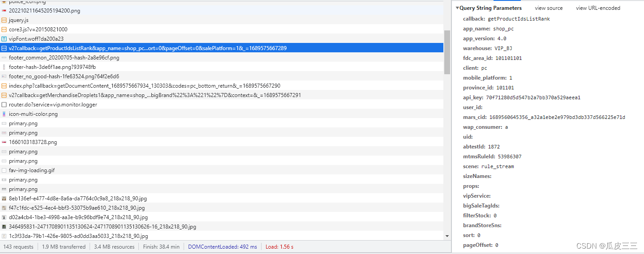
Task: Click the icon of the highlighted getProductIdsListRank request
Action: tap(4, 48)
